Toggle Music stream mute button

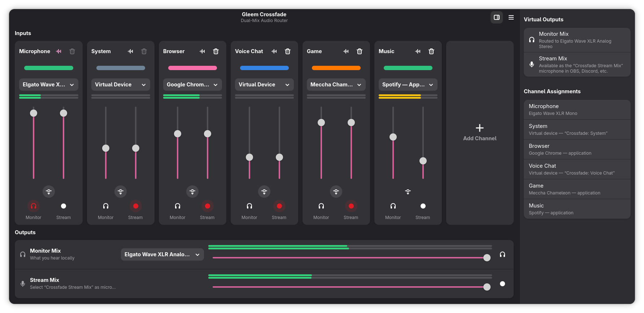point(423,206)
